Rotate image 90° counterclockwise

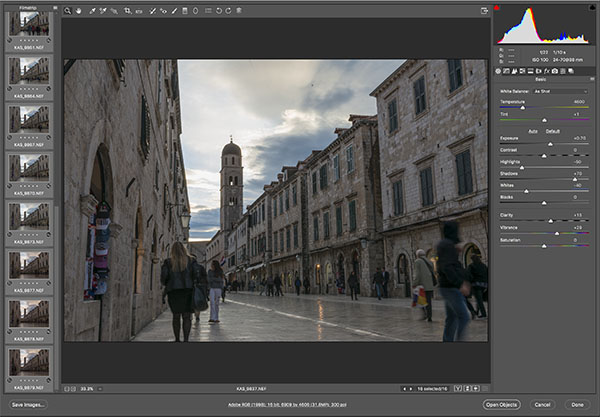[219, 11]
